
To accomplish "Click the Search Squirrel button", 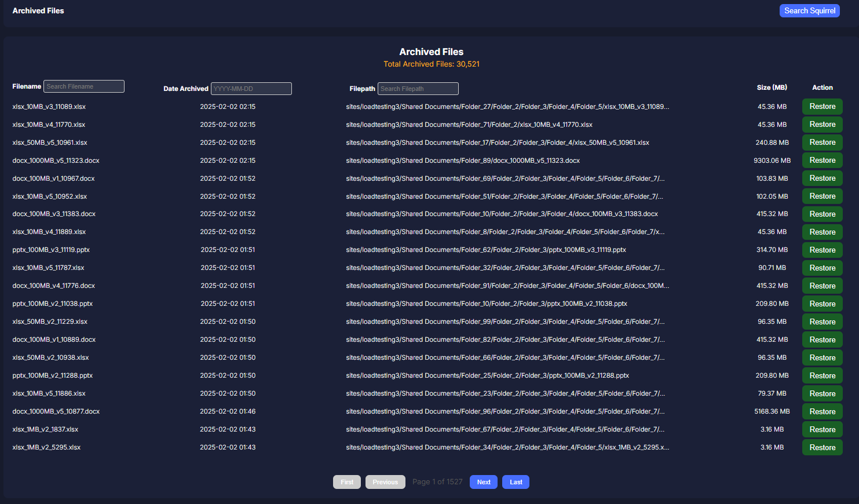I will tap(809, 11).
